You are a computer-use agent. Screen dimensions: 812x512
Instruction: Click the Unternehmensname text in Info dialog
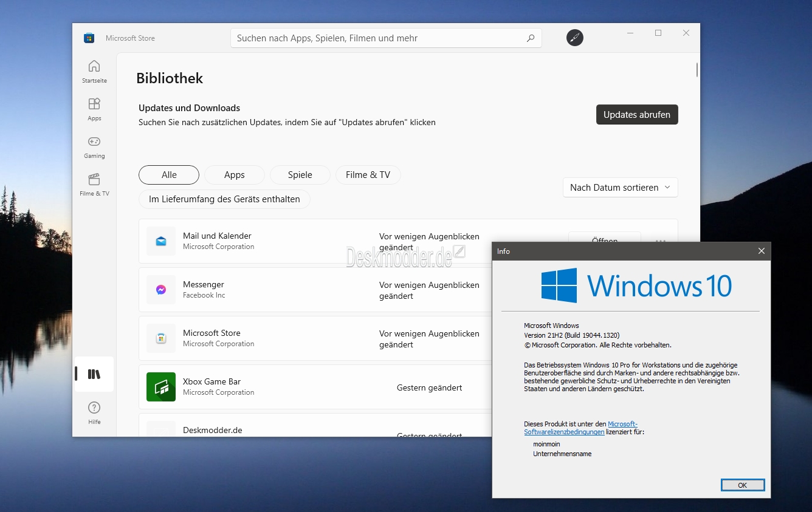pos(562,454)
